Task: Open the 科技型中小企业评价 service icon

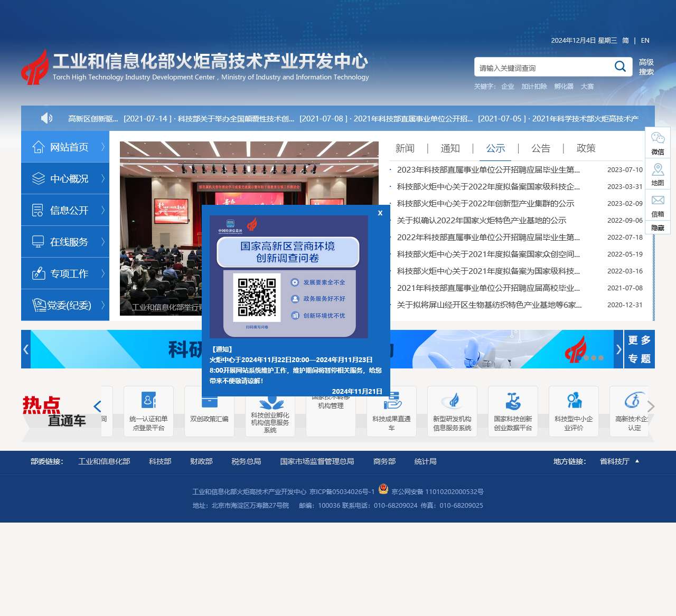Action: tap(574, 411)
